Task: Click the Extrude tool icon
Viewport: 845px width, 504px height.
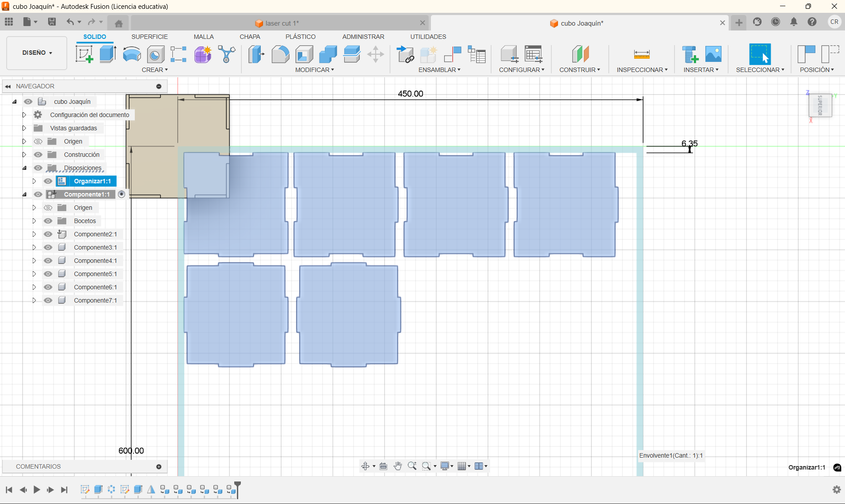Action: [x=107, y=54]
